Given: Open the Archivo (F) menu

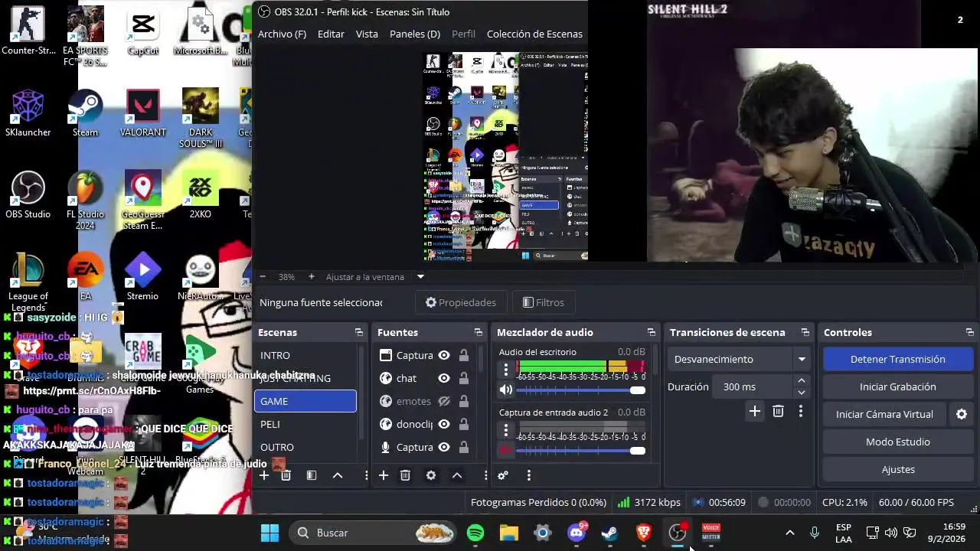Looking at the screenshot, I should (x=282, y=34).
